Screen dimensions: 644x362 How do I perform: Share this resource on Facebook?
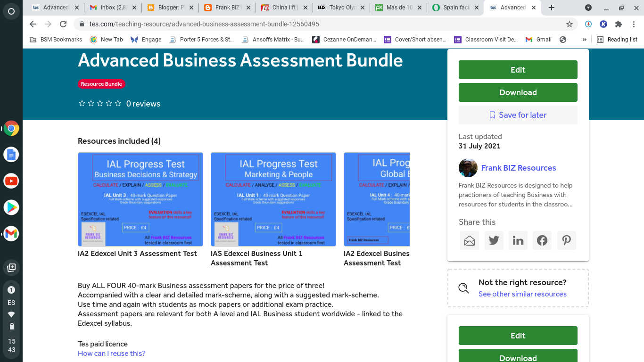tap(542, 240)
